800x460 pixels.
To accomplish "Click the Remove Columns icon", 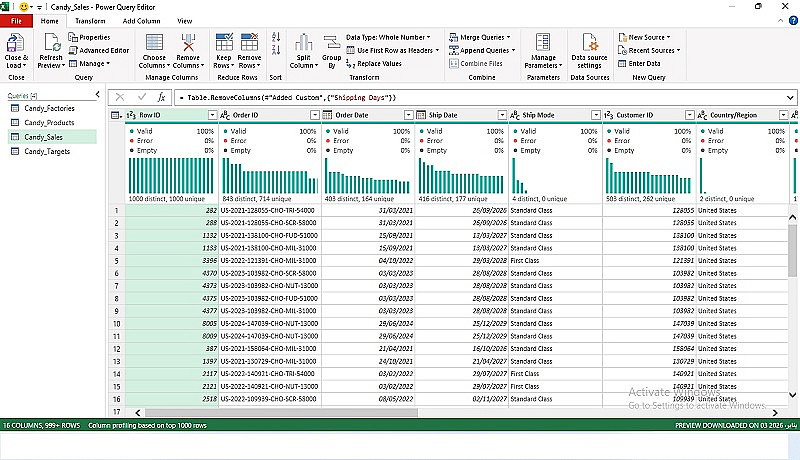I will [x=188, y=42].
